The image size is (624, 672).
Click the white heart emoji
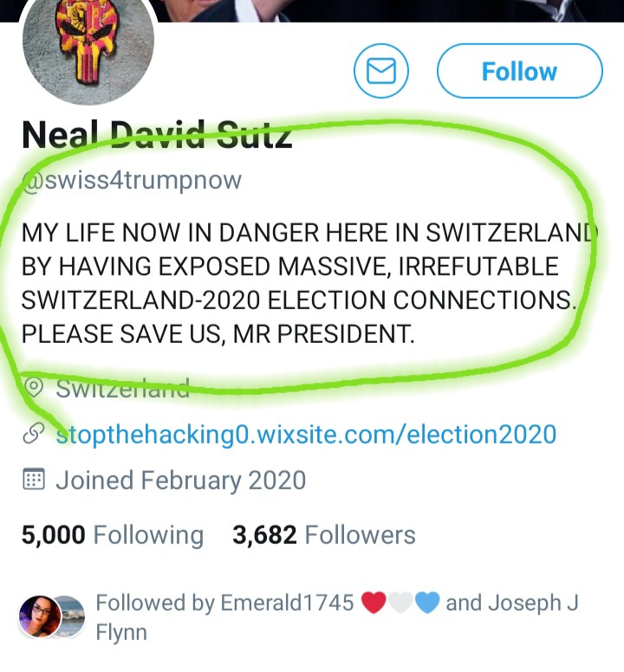(x=400, y=603)
